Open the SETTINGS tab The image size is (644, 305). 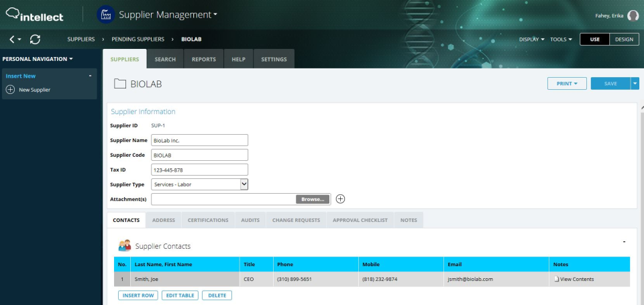coord(274,59)
